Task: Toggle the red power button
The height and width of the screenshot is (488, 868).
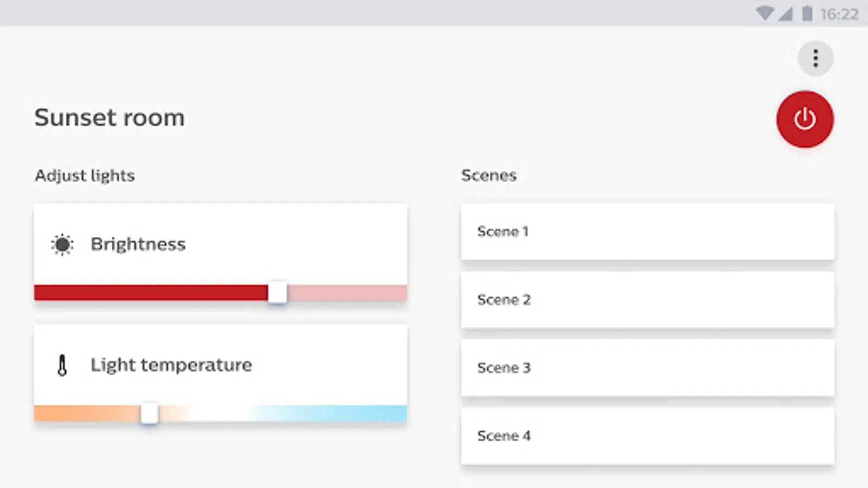Action: pos(805,119)
